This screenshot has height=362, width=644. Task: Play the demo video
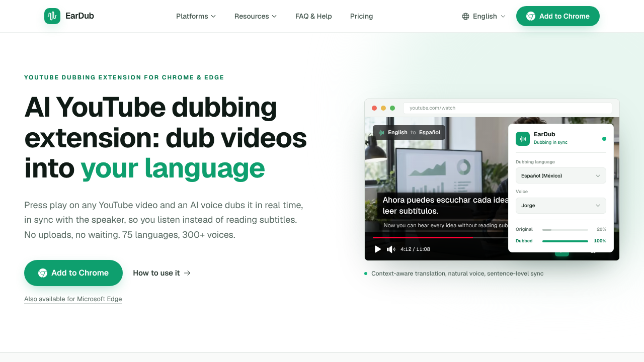click(378, 249)
